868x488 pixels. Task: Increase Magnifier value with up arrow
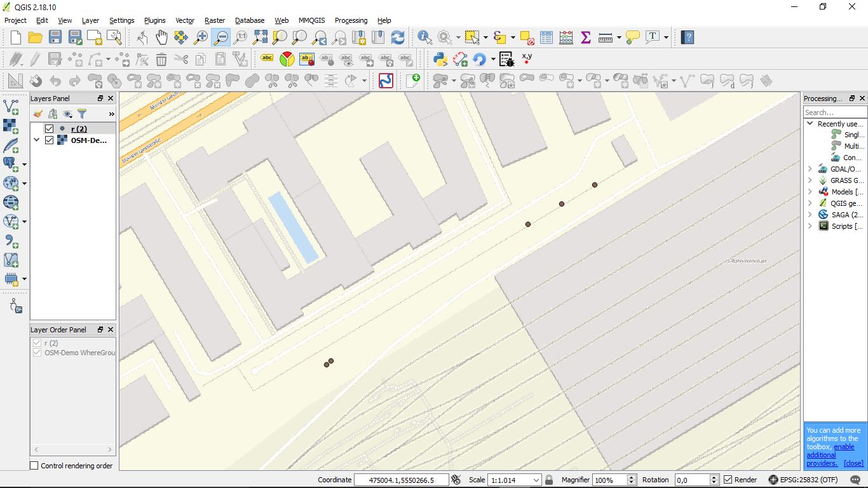pyautogui.click(x=631, y=477)
